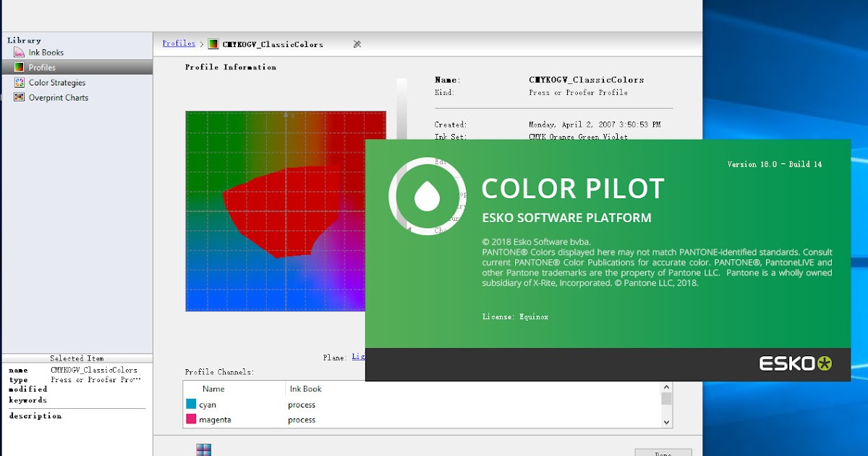Click the Overprint Charts icon
Image resolution: width=868 pixels, height=456 pixels.
[x=20, y=98]
